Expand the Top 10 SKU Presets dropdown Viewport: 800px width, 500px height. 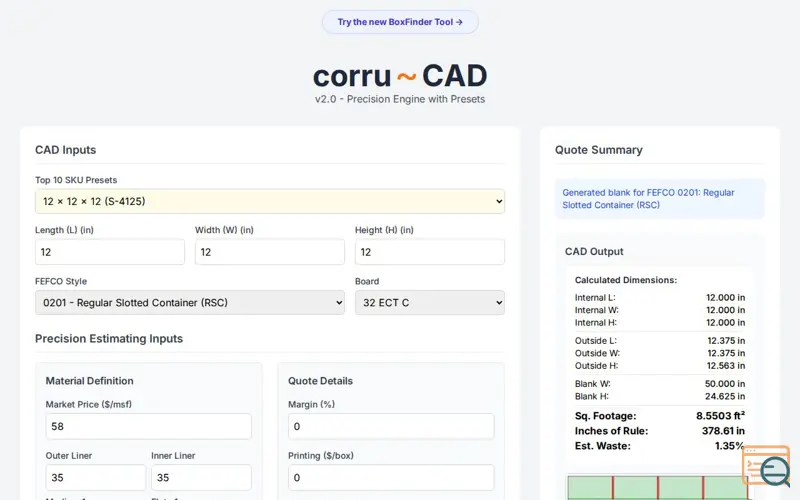pos(270,202)
